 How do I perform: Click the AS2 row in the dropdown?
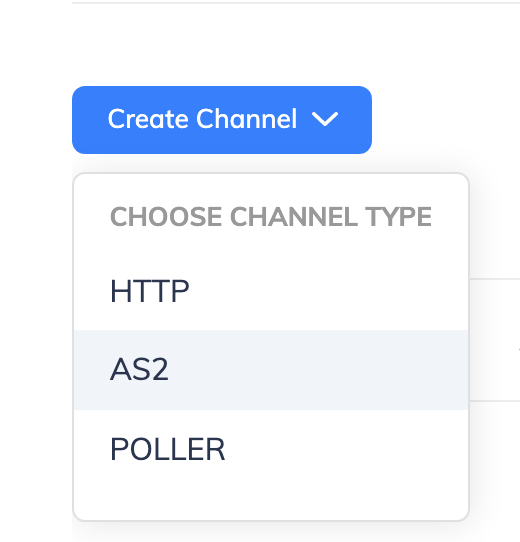[x=271, y=370]
